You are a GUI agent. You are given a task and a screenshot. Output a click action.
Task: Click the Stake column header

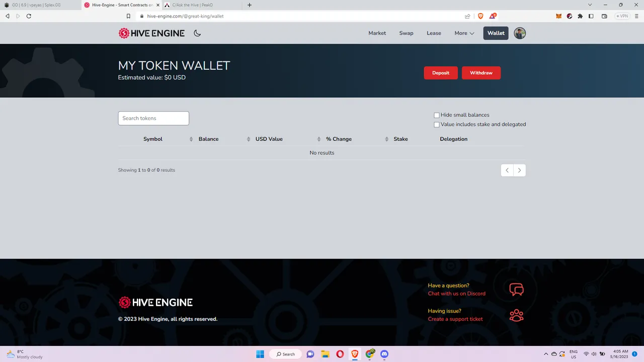coord(400,139)
